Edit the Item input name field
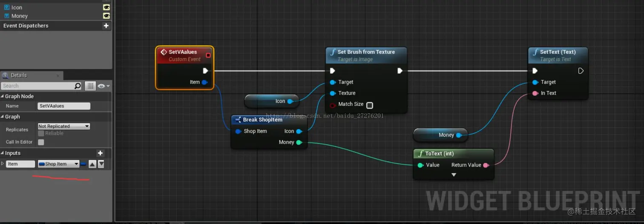Image resolution: width=644 pixels, height=224 pixels. [x=20, y=164]
